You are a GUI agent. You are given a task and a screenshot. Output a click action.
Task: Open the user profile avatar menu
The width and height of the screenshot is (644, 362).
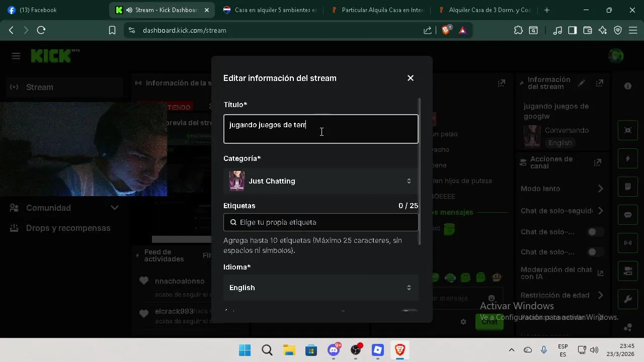pyautogui.click(x=616, y=56)
